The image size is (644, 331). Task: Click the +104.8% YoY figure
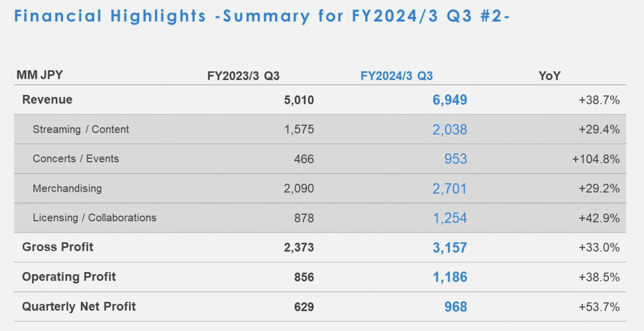point(596,159)
